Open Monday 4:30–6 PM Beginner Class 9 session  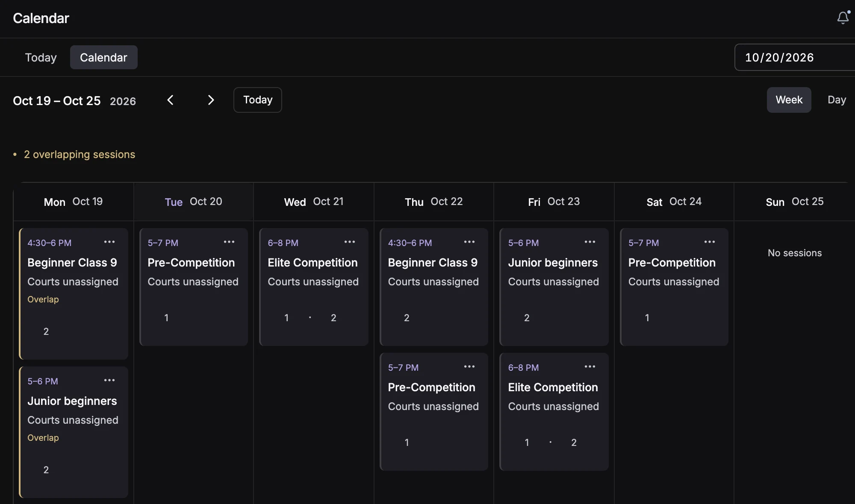point(74,294)
